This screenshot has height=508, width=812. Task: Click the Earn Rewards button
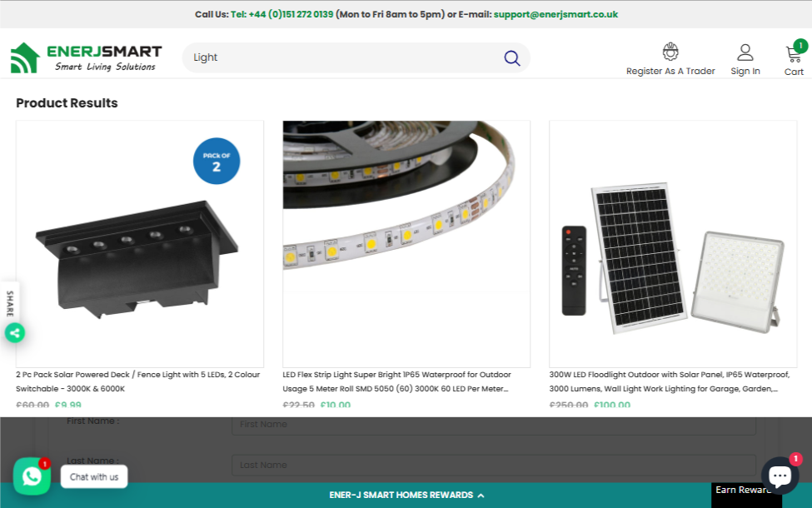click(x=745, y=491)
